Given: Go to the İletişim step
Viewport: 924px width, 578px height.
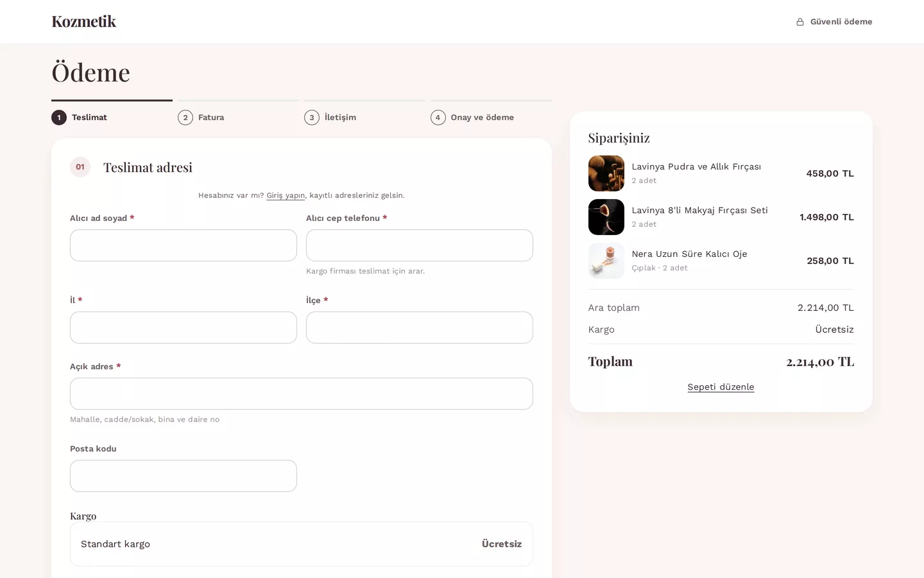Looking at the screenshot, I should click(364, 113).
